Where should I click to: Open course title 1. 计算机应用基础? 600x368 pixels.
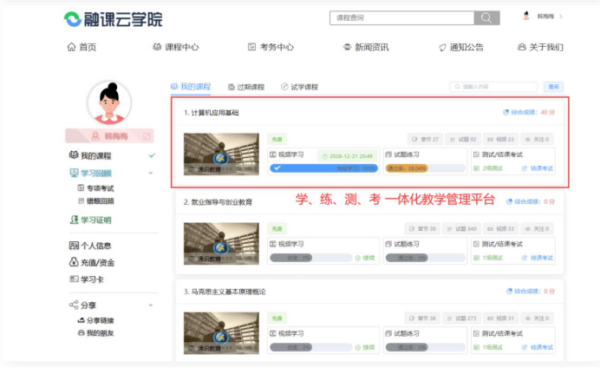[x=211, y=112]
